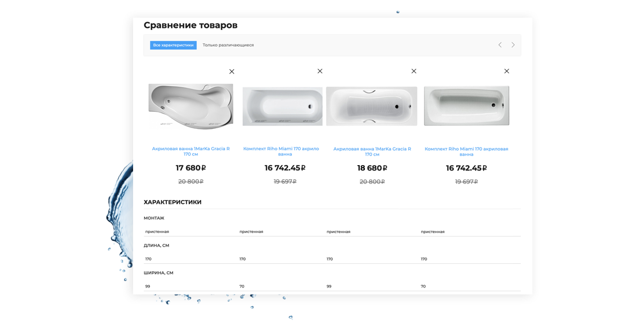Remove the second product from comparison
644x325 pixels.
320,71
